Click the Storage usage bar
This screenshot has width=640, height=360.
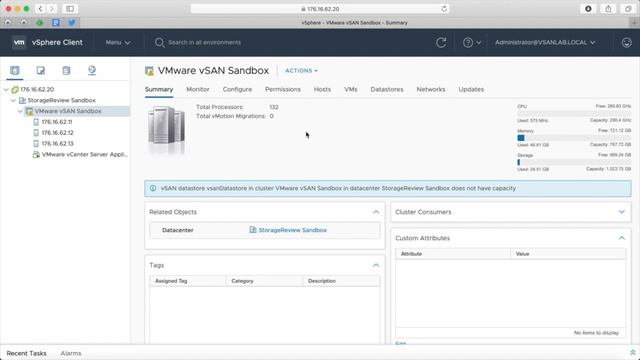coord(574,162)
